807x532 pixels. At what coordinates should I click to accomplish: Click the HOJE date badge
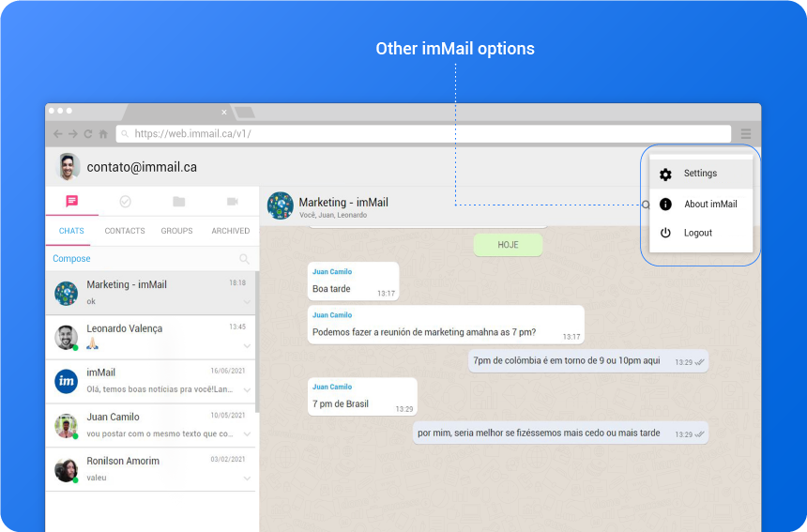coord(508,245)
